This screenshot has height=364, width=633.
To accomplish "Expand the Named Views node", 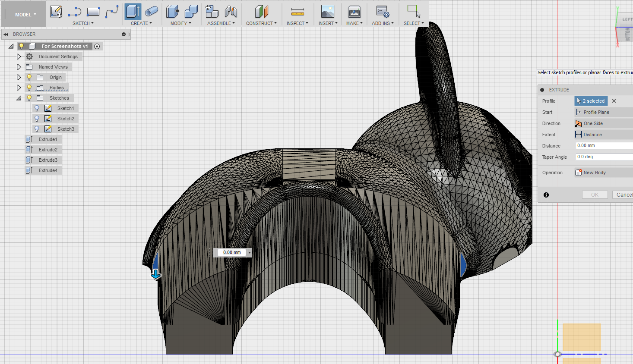I will pos(19,67).
